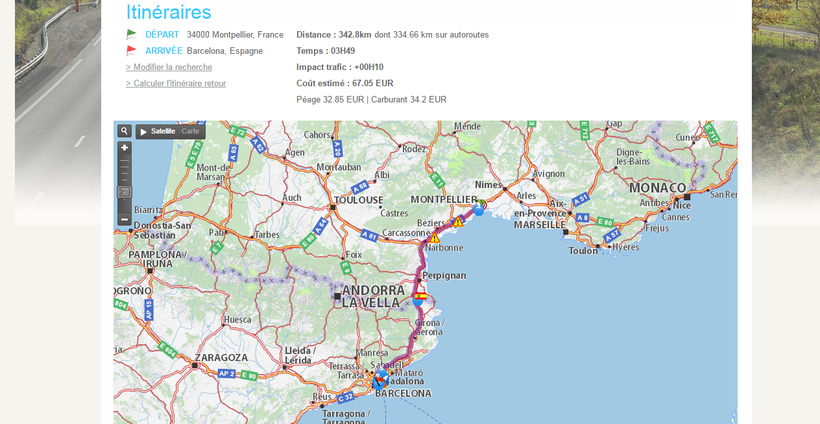Zoom in with the plus button
This screenshot has height=424, width=820.
click(x=124, y=147)
